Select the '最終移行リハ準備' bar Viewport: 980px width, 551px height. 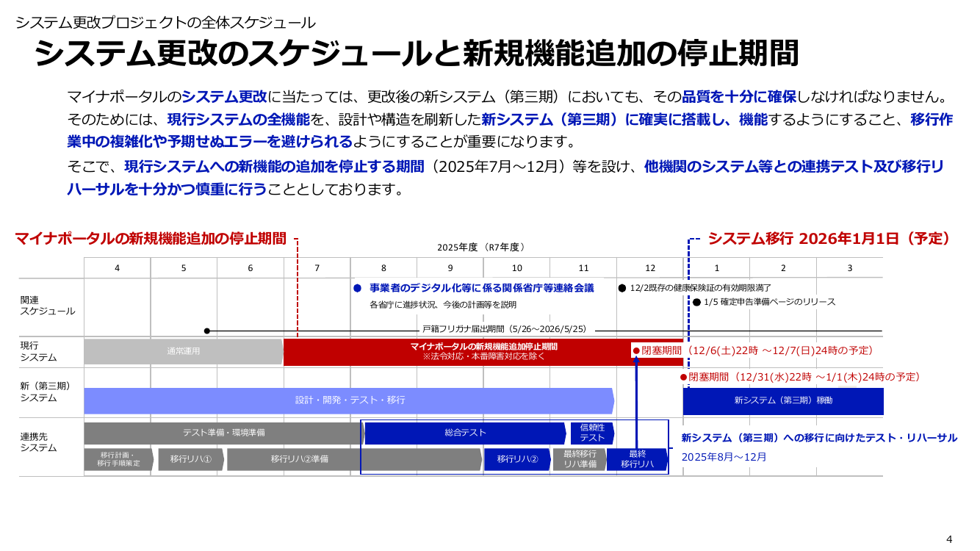580,459
